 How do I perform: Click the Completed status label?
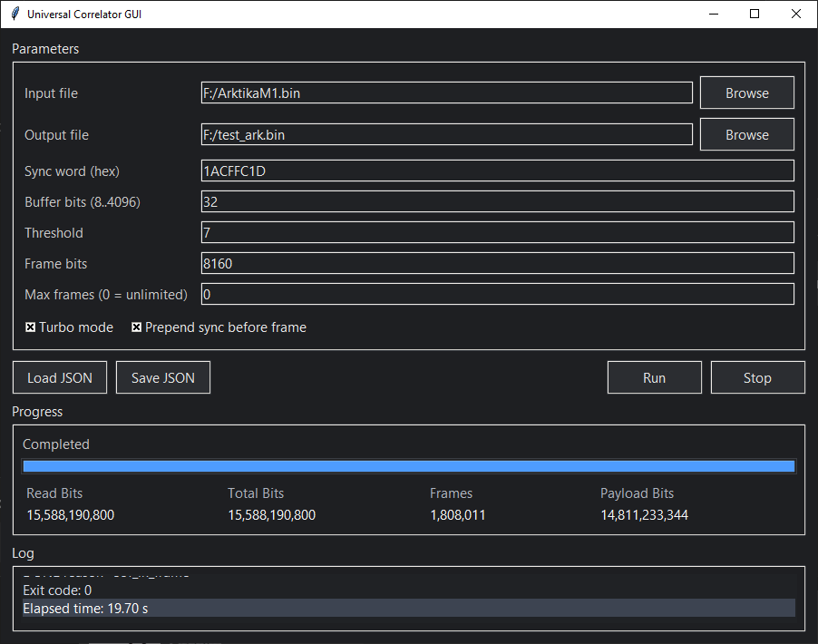tap(56, 444)
